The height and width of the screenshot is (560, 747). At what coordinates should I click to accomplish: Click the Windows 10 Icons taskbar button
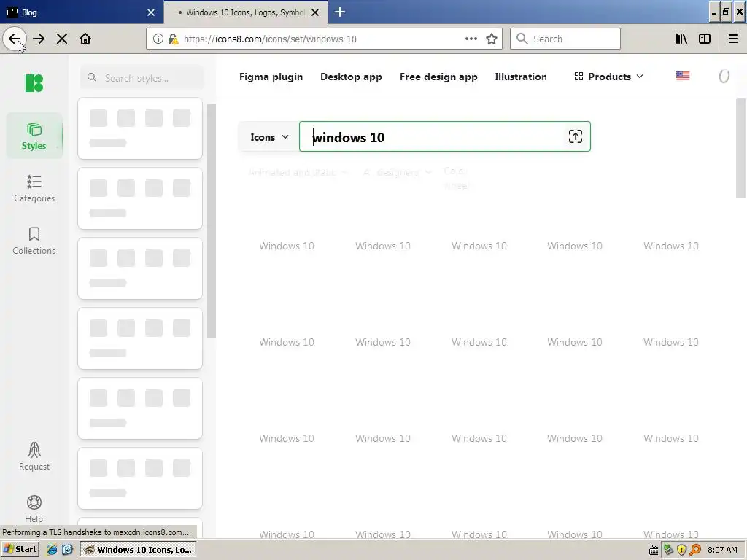[138, 550]
